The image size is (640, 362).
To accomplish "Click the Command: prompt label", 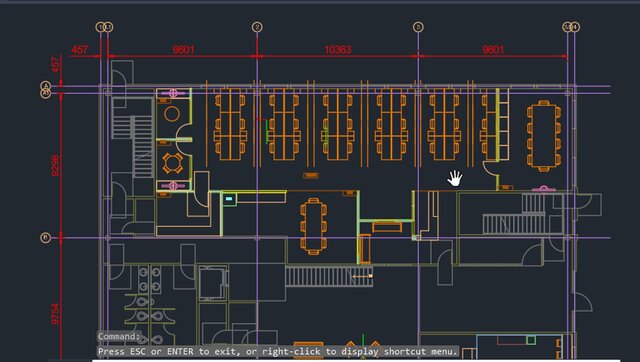I will click(119, 337).
